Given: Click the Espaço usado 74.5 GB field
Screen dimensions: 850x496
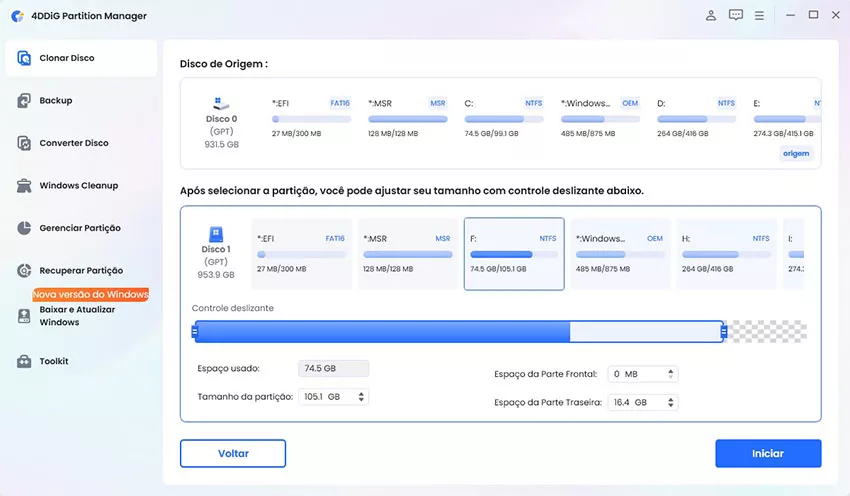Looking at the screenshot, I should (x=333, y=368).
